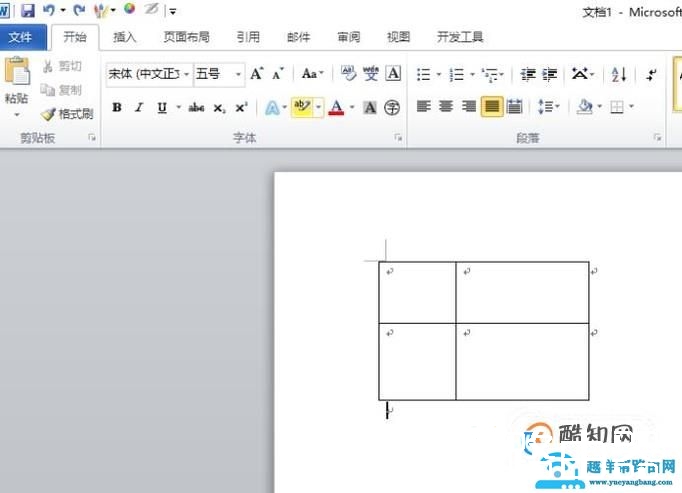Image resolution: width=682 pixels, height=493 pixels.
Task: Decrease the paragraph indent
Action: tap(528, 74)
